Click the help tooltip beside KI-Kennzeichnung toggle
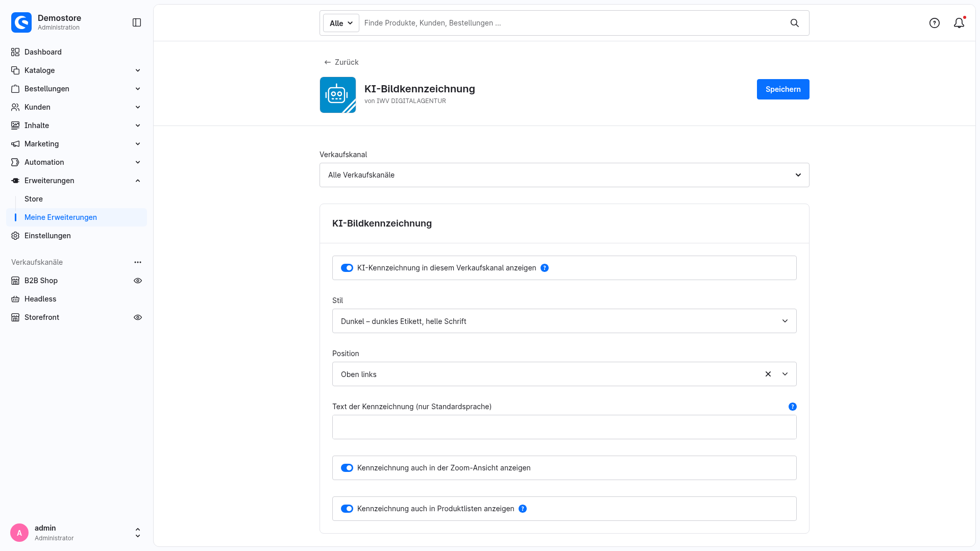Viewport: 980px width, 551px height. coord(545,268)
